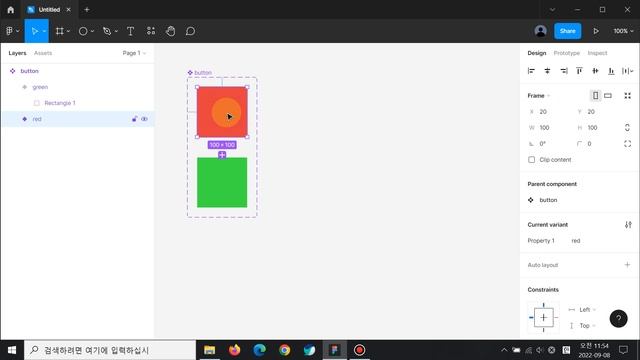Select the green variant layer
This screenshot has width=640, height=360.
tap(78, 87)
